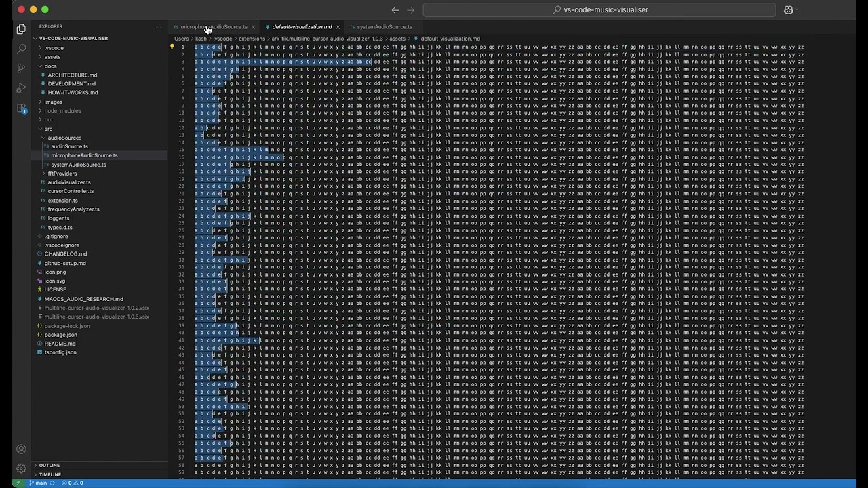
Task: Open types.d.ts file
Action: (60, 228)
